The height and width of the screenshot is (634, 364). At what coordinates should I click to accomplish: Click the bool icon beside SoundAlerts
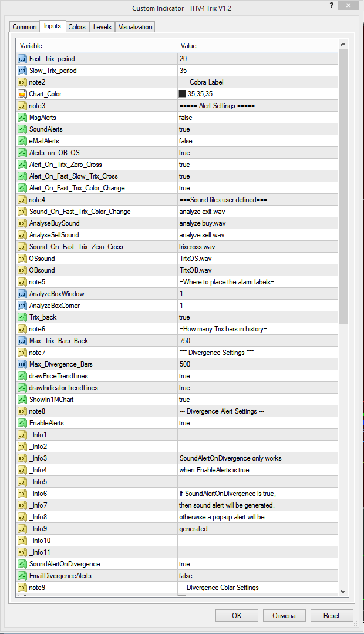(22, 129)
